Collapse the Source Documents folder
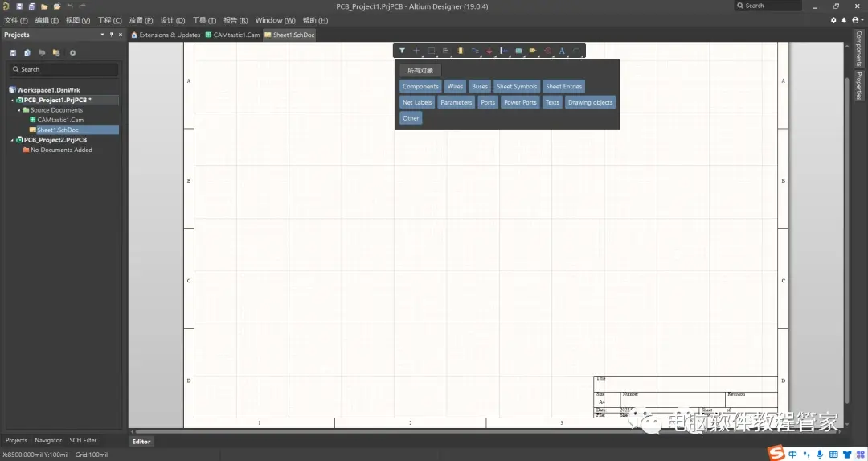Image resolution: width=868 pixels, height=461 pixels. click(18, 110)
